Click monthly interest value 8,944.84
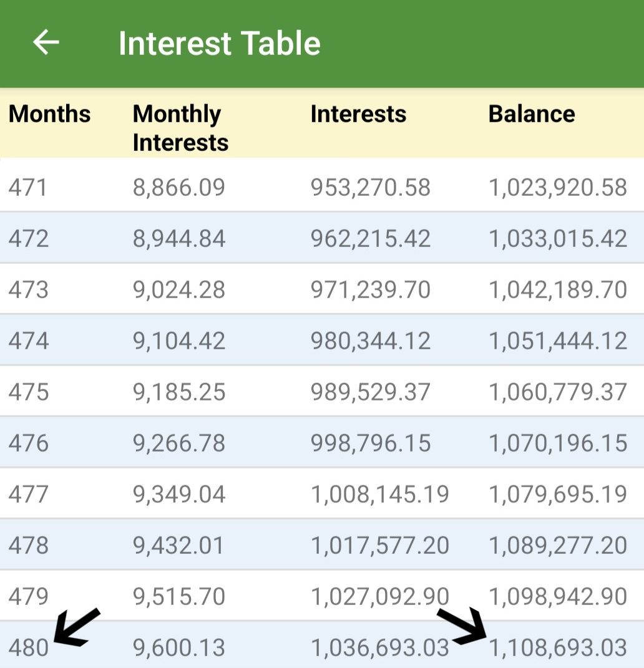Image resolution: width=644 pixels, height=668 pixels. 179,238
